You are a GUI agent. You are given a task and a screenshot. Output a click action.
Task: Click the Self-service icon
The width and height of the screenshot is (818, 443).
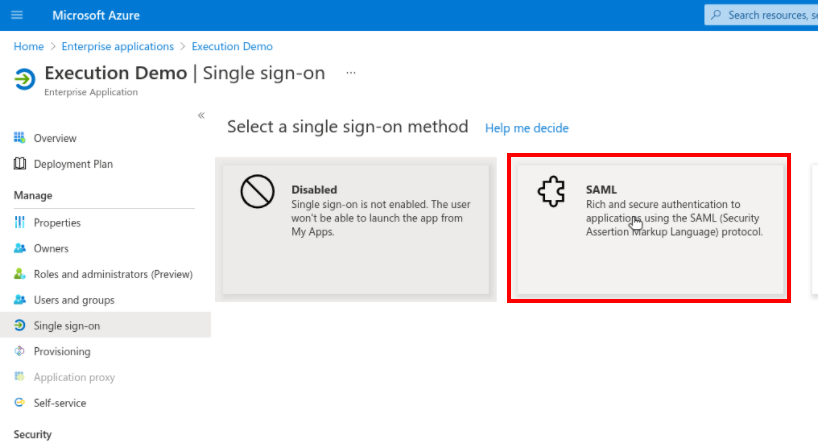pos(19,402)
